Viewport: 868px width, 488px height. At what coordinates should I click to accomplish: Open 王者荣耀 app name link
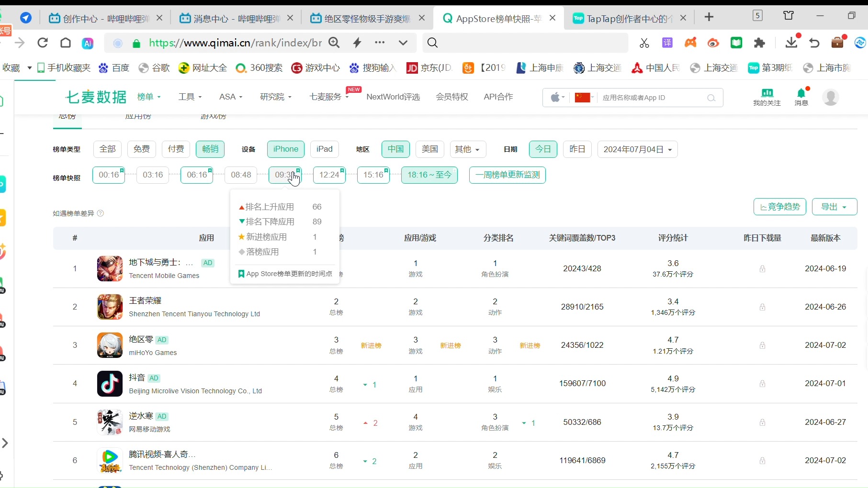coord(145,301)
